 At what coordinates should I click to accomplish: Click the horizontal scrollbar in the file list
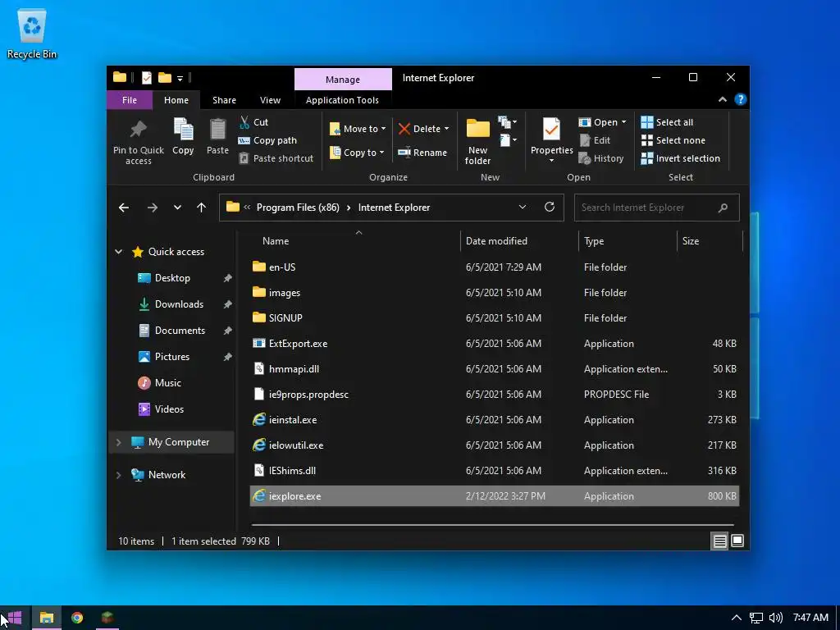(x=492, y=525)
